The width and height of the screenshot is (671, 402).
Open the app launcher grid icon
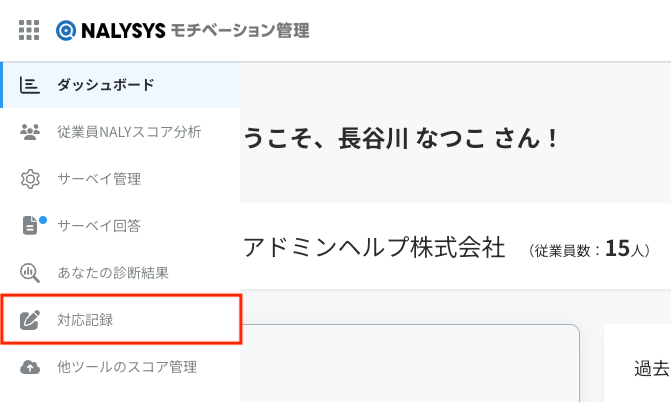click(x=29, y=30)
